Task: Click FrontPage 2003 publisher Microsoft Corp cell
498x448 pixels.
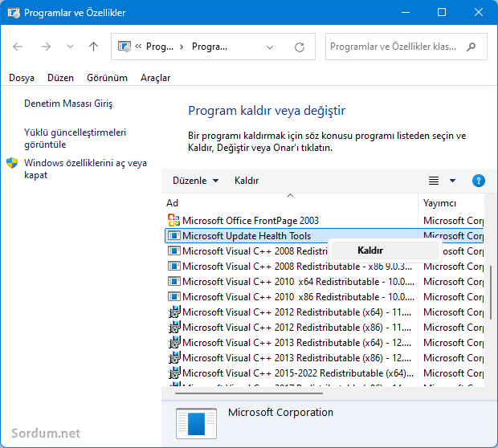Action: (453, 220)
